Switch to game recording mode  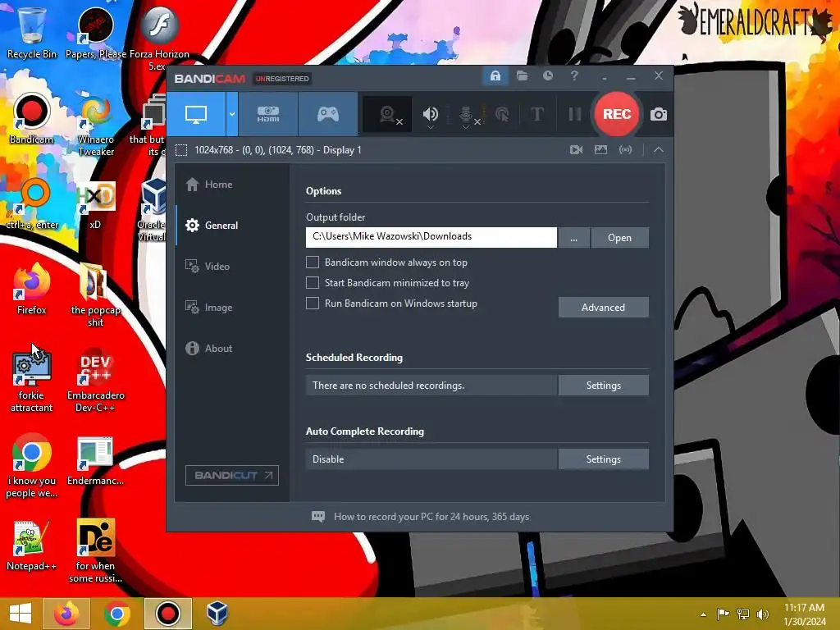328,114
